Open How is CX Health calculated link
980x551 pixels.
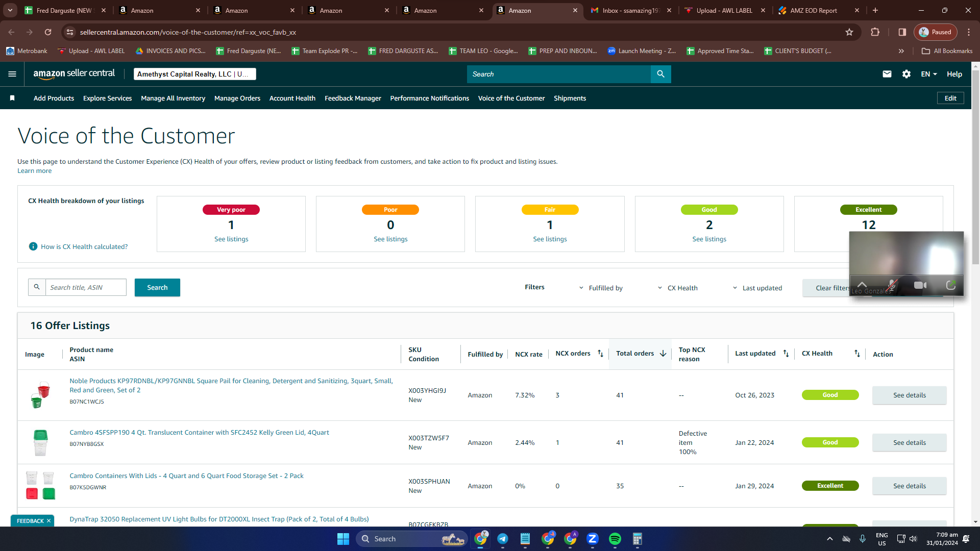click(x=84, y=247)
